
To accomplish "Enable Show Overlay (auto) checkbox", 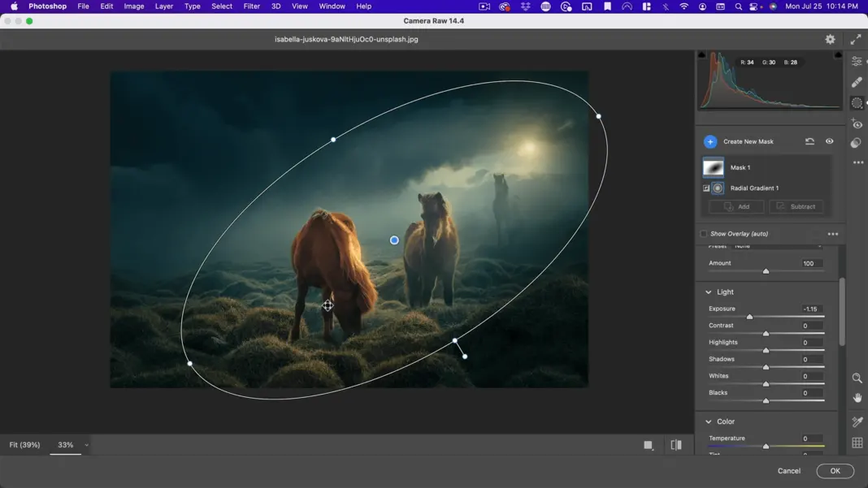I will 703,234.
